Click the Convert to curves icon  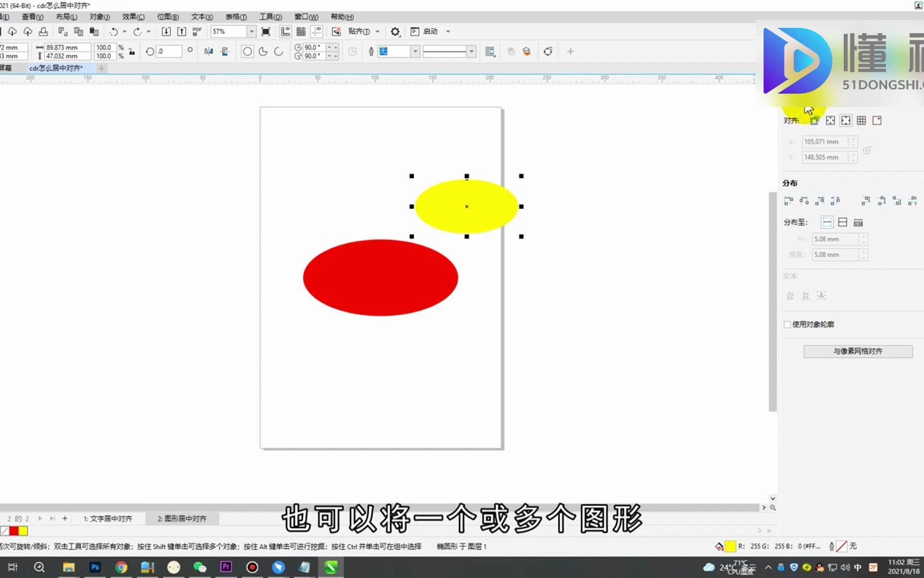click(548, 51)
